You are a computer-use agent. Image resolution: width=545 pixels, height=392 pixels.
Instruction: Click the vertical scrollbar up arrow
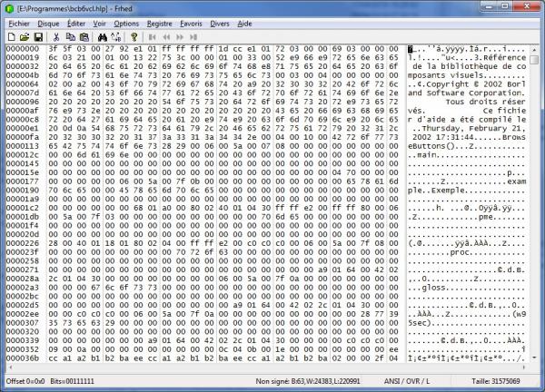(x=535, y=50)
